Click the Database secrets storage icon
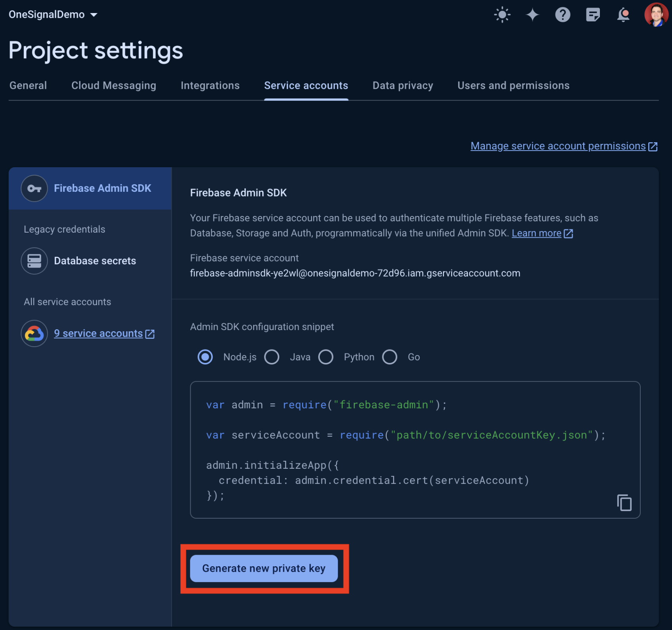This screenshot has width=672, height=630. point(34,261)
